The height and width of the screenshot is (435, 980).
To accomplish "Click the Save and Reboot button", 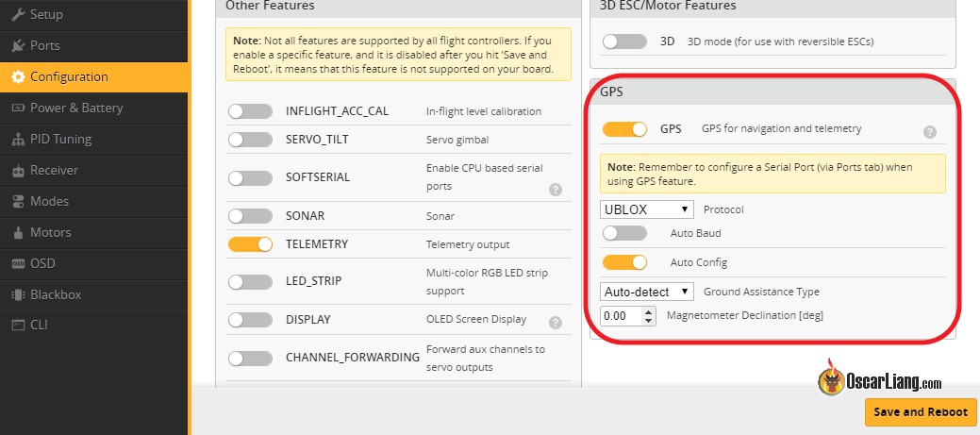I will point(920,412).
